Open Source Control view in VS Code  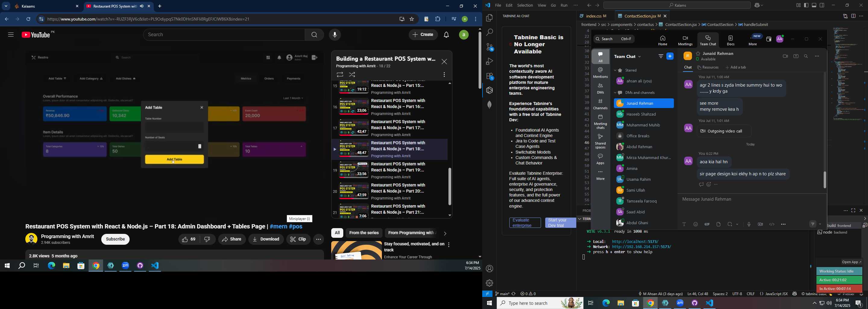(x=489, y=47)
